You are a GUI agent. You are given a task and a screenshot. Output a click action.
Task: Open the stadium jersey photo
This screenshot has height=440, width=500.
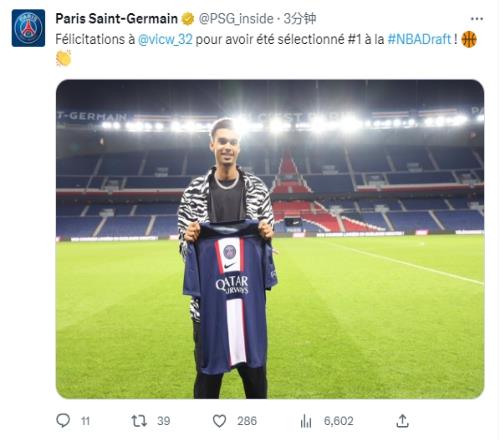tap(270, 239)
